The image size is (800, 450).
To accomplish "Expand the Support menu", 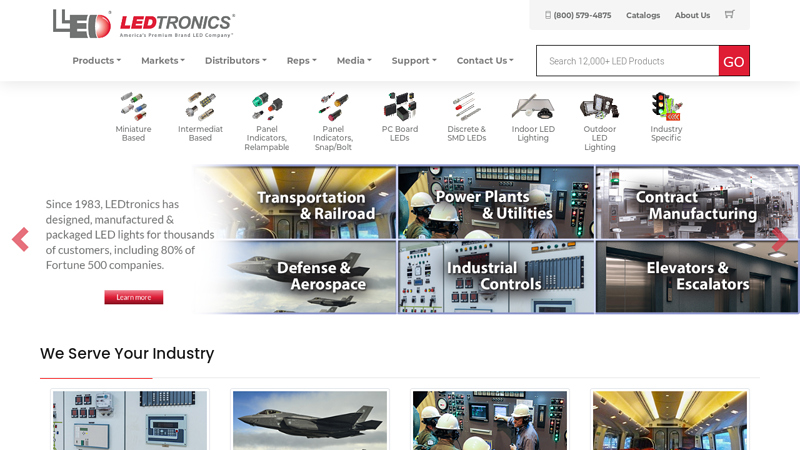I will click(414, 61).
